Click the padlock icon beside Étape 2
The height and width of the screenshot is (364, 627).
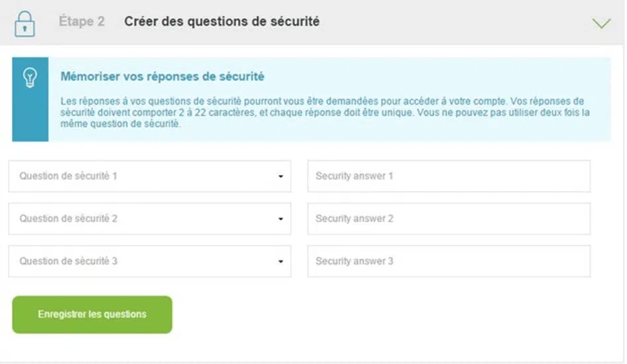tap(25, 24)
